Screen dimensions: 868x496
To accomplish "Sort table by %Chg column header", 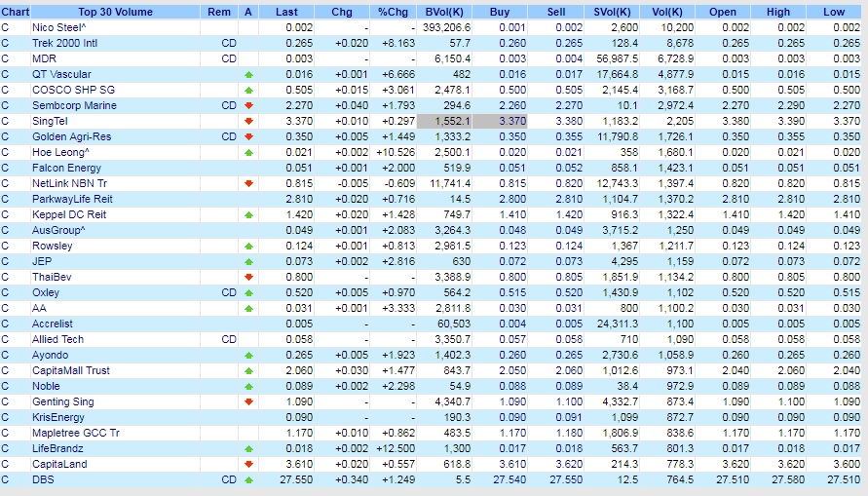I will click(x=393, y=12).
